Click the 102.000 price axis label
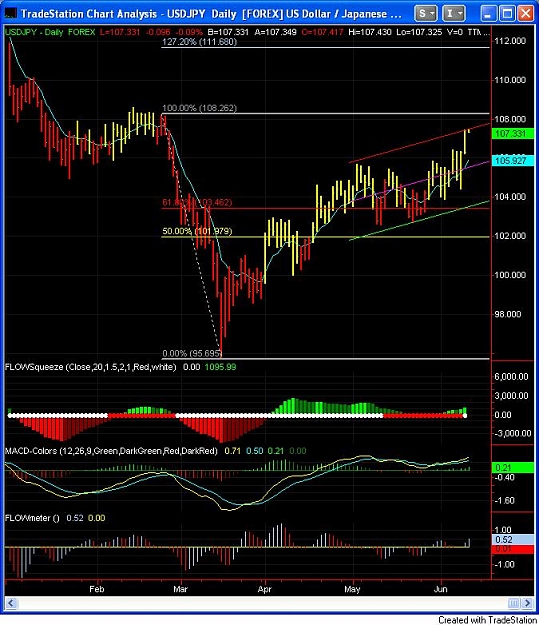The width and height of the screenshot is (539, 625). 510,236
